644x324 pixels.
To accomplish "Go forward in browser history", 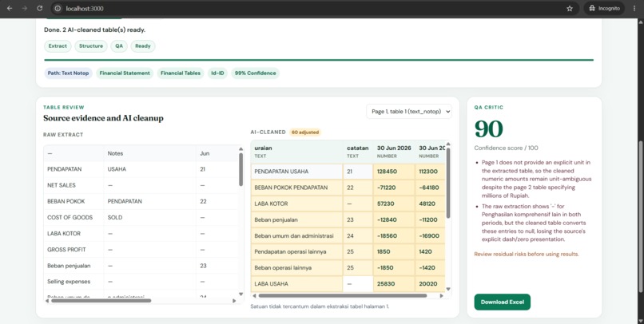I will [25, 8].
